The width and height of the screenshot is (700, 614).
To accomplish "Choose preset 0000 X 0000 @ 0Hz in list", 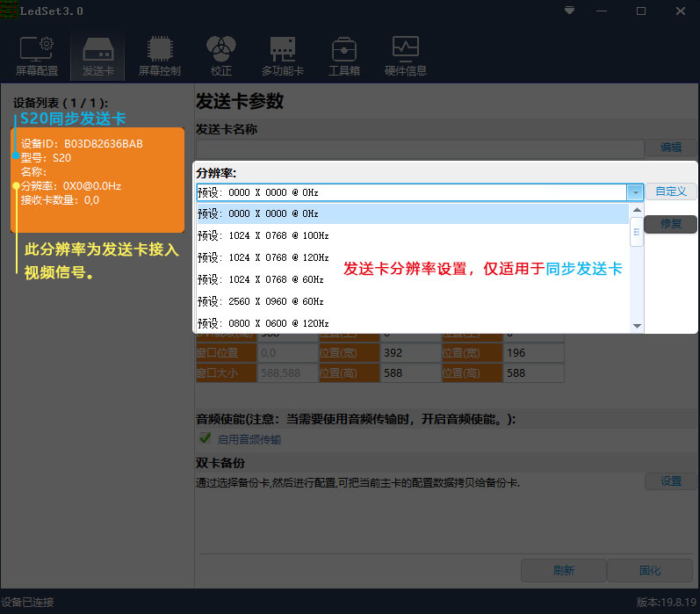I will click(413, 213).
